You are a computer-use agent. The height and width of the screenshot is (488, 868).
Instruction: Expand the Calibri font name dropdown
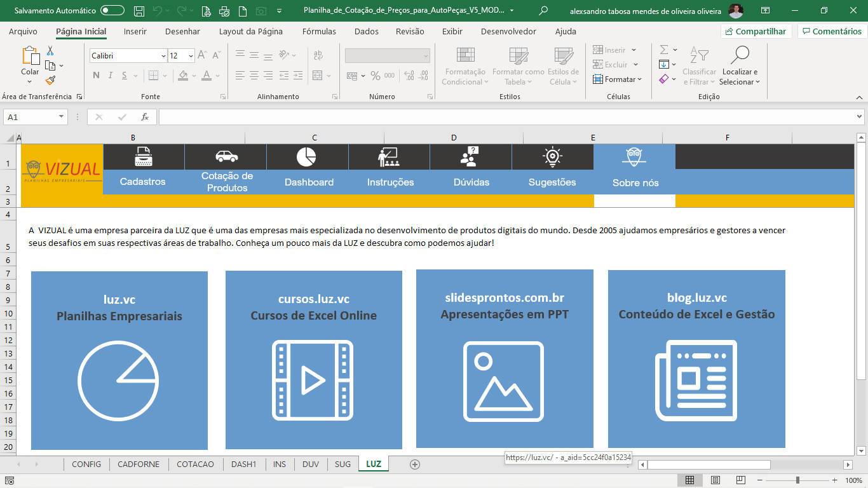pyautogui.click(x=163, y=56)
